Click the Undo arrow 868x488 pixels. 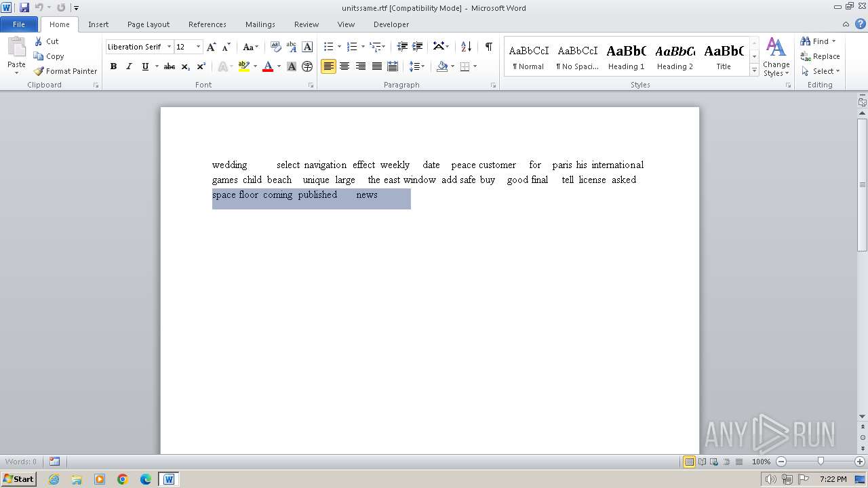point(39,7)
